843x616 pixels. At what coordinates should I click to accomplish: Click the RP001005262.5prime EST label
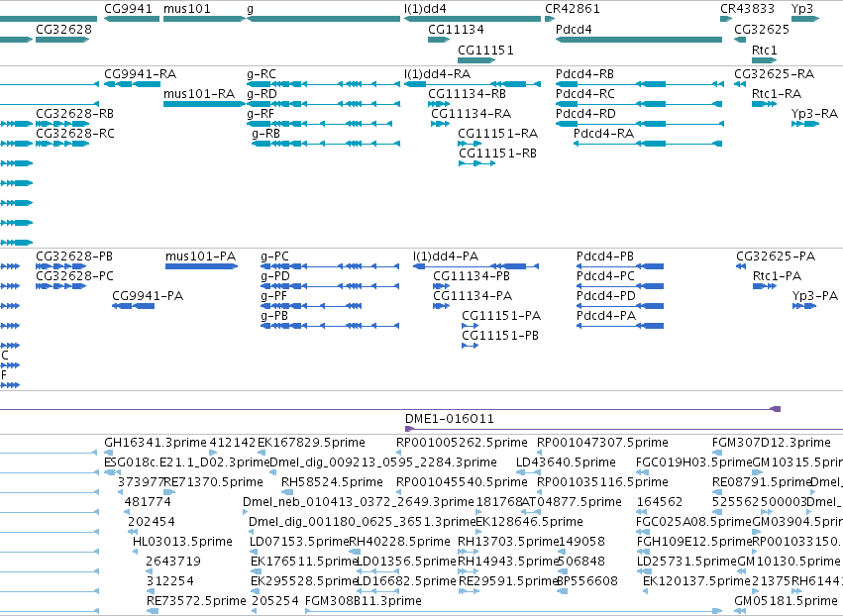point(462,443)
